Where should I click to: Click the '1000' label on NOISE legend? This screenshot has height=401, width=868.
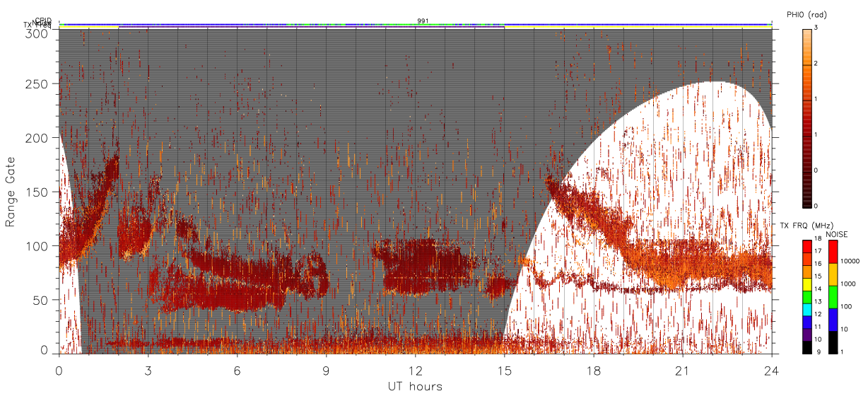(x=848, y=284)
